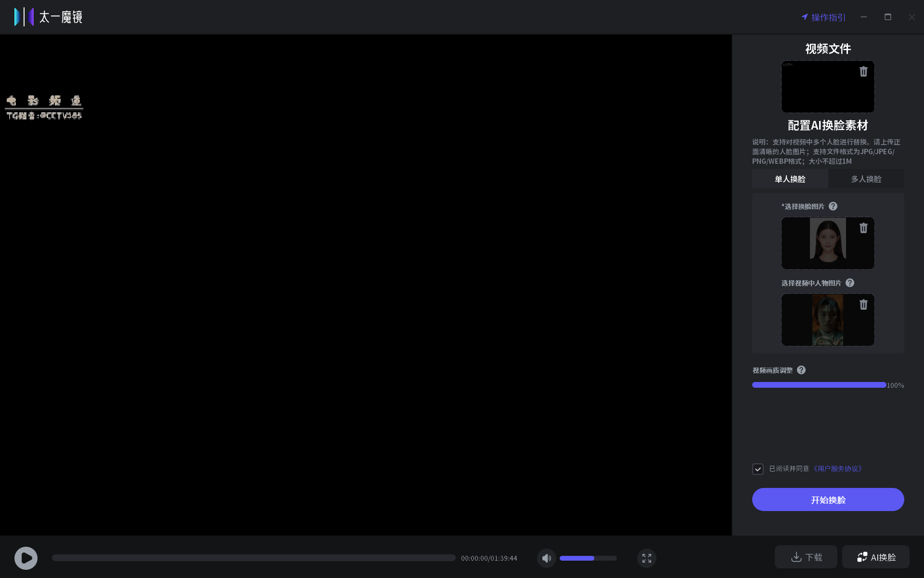Adjust the video quality slider

click(x=819, y=385)
